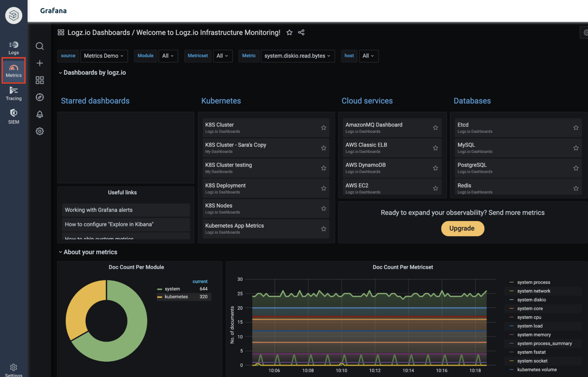Open the host All dropdown
Screen dimensions: 588x377
(368, 56)
